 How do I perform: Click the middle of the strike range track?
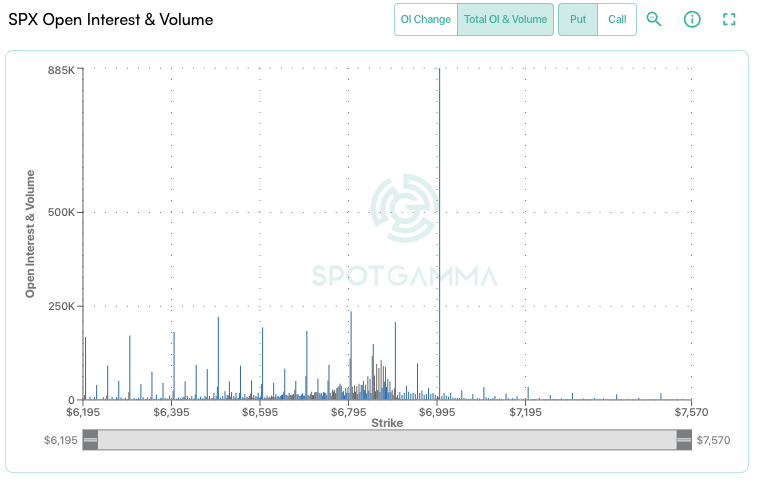pos(387,440)
